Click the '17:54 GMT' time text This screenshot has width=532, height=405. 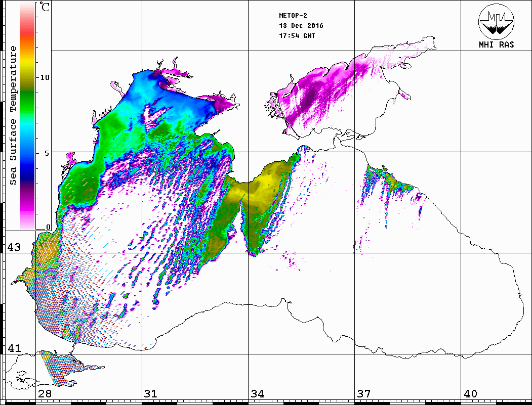point(297,35)
